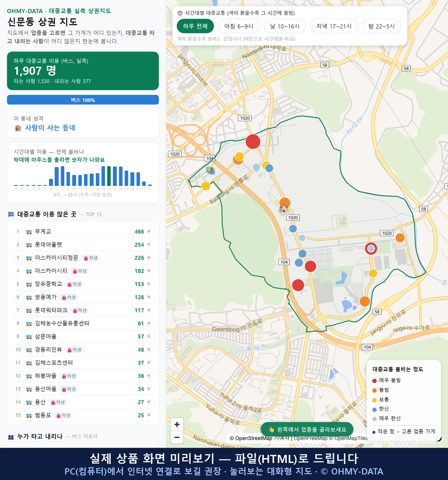Image resolution: width=448 pixels, height=480 pixels.
Task: Click the pin icon in the 경동리인뷰 row
Action: click(x=149, y=350)
